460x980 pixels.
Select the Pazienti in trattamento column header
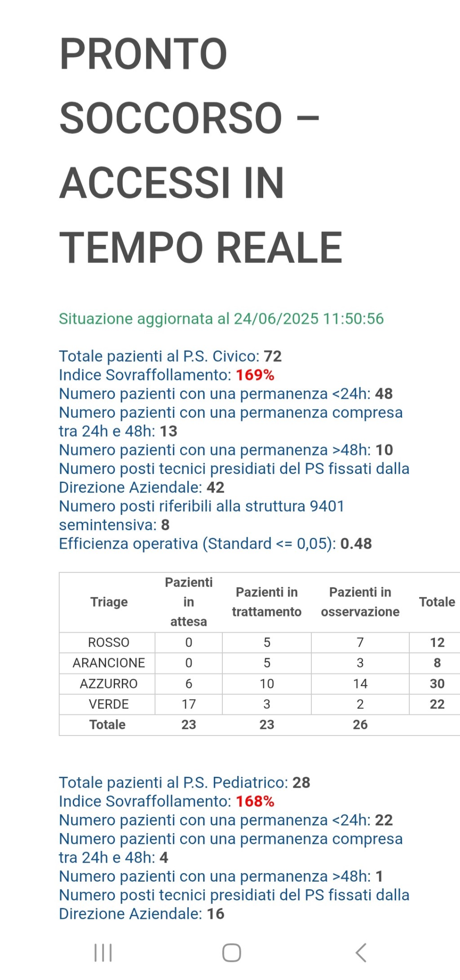click(x=267, y=602)
